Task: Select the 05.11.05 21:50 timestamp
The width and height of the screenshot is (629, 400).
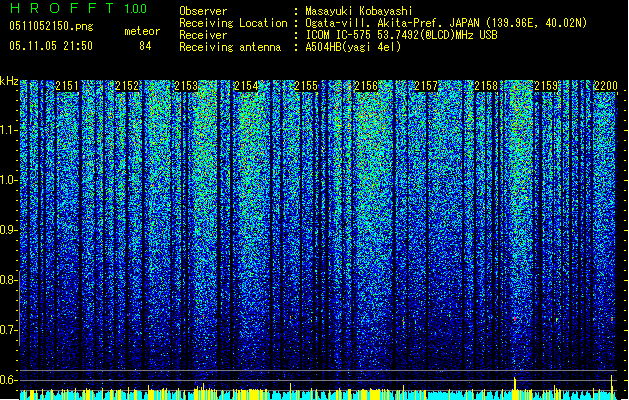Action: (x=51, y=46)
